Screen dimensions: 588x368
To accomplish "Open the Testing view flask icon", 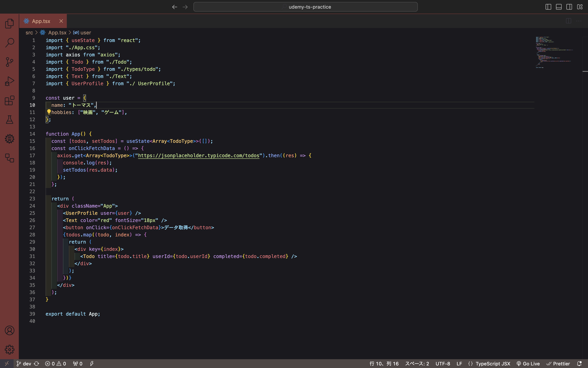I will (9, 120).
